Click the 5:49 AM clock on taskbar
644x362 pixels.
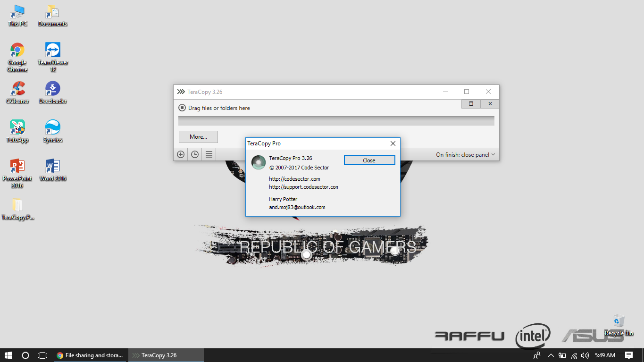point(605,355)
